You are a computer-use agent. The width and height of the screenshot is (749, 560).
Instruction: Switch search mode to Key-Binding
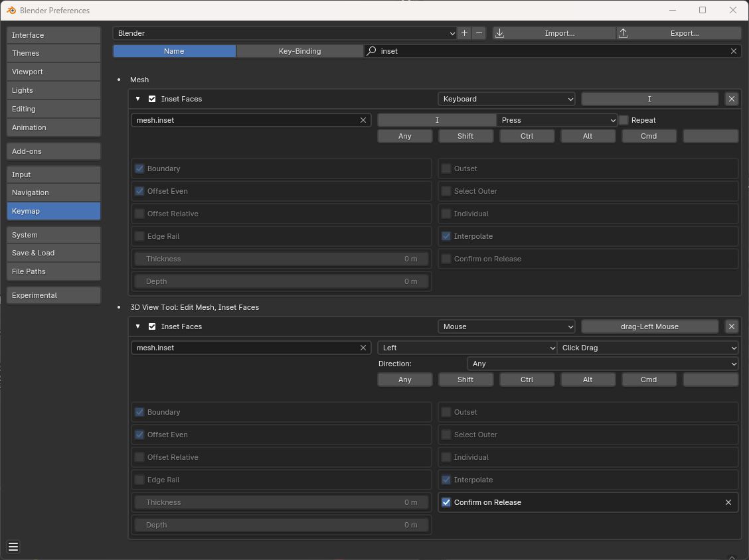click(299, 51)
